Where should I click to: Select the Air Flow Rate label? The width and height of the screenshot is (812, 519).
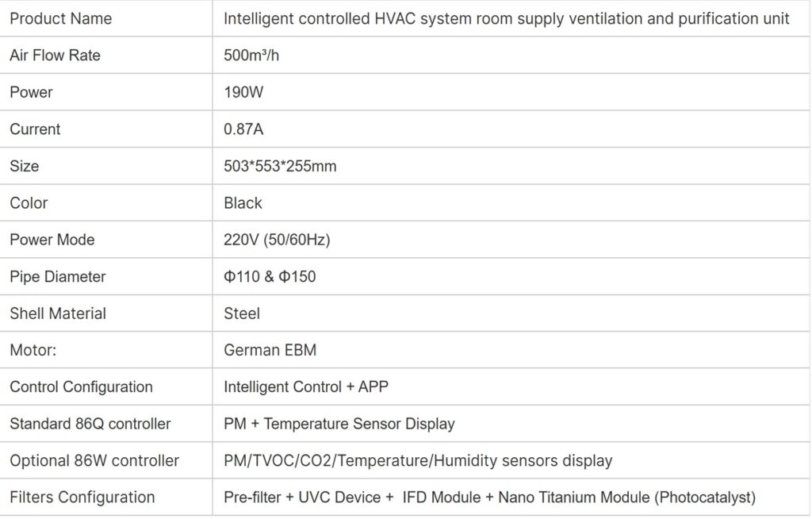tap(55, 56)
